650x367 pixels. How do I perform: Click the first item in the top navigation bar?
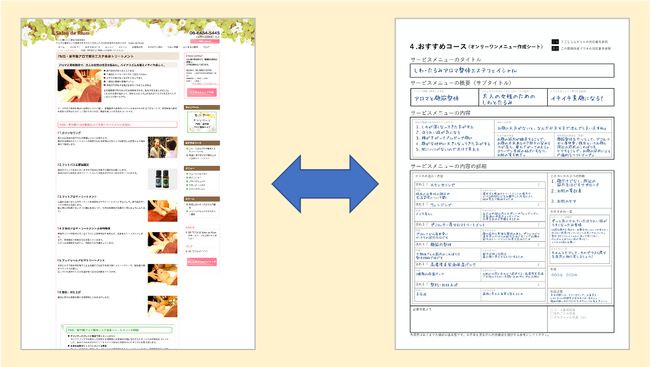(x=61, y=47)
